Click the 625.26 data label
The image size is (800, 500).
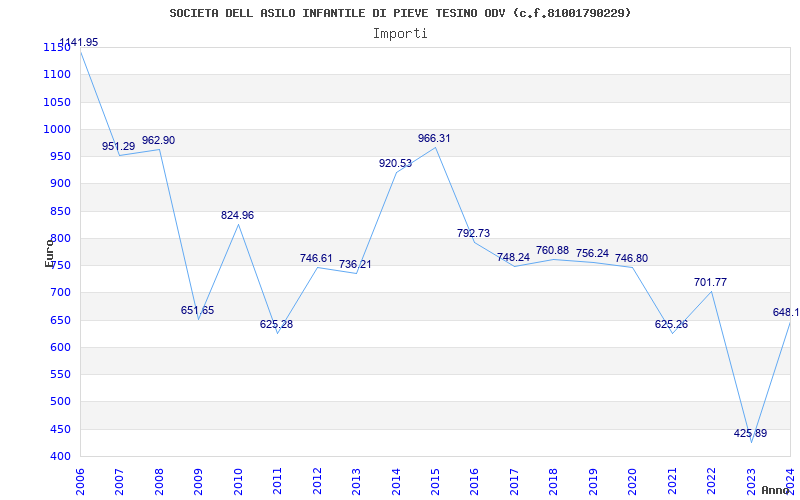(x=671, y=324)
